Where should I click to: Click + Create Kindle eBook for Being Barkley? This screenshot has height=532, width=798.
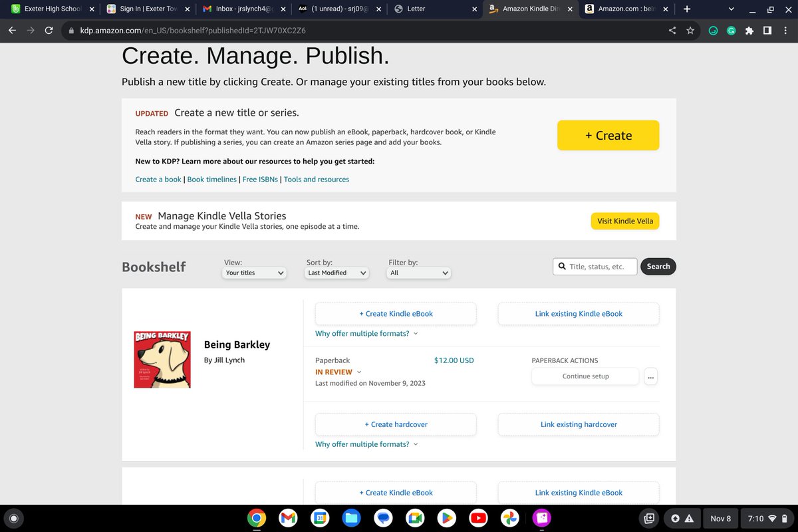396,314
